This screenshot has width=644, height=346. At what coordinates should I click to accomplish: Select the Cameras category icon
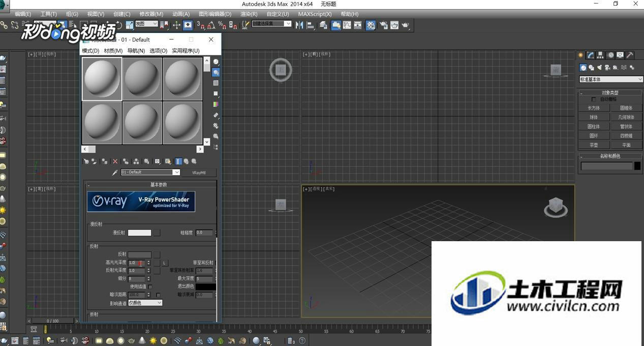[x=607, y=68]
